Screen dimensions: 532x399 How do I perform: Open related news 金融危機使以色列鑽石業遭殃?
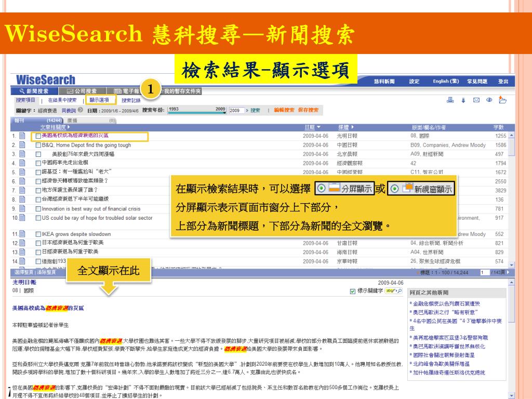(x=446, y=303)
